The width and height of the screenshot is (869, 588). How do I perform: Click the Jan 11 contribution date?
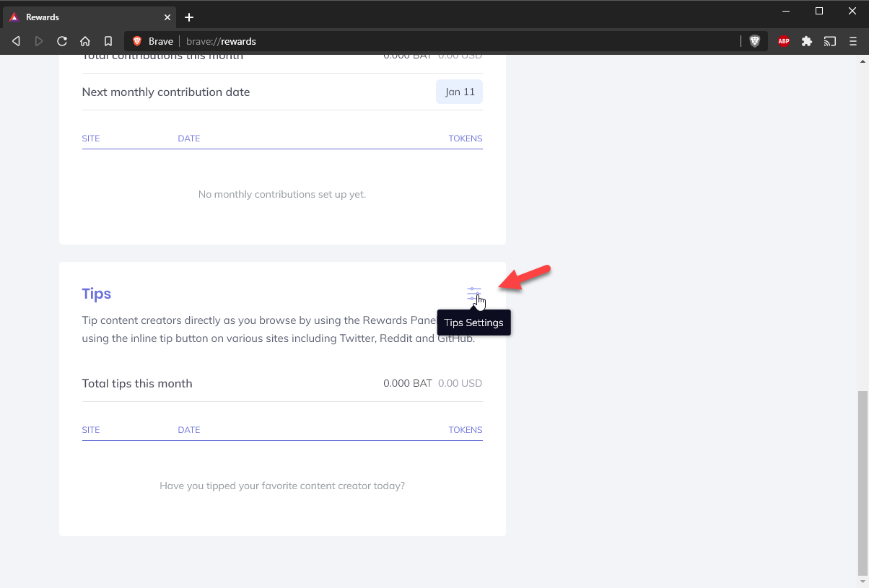pyautogui.click(x=459, y=92)
